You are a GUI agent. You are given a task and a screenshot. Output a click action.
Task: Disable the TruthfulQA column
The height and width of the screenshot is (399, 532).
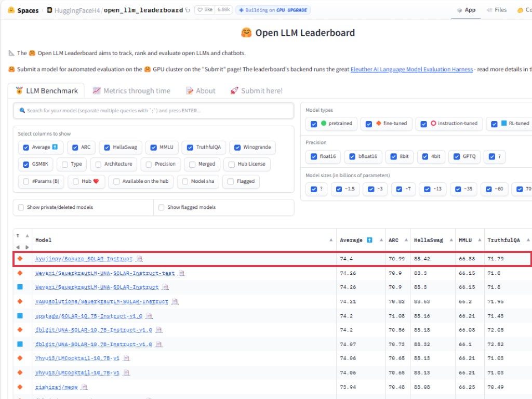[x=190, y=148]
